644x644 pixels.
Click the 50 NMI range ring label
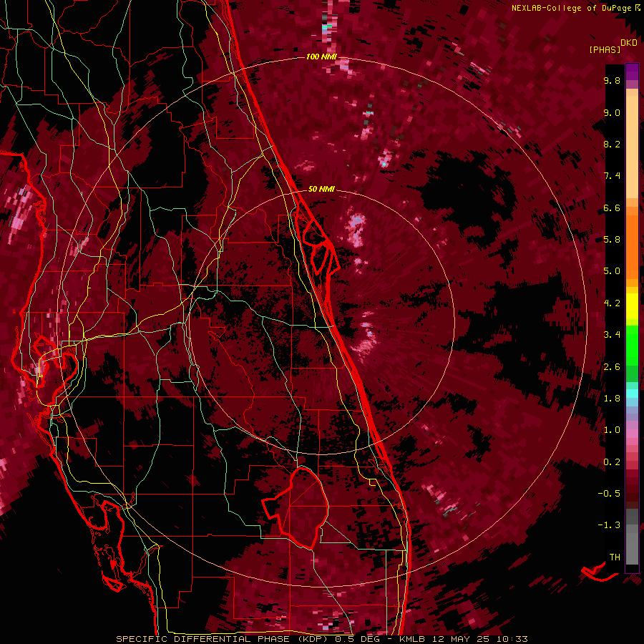[321, 189]
